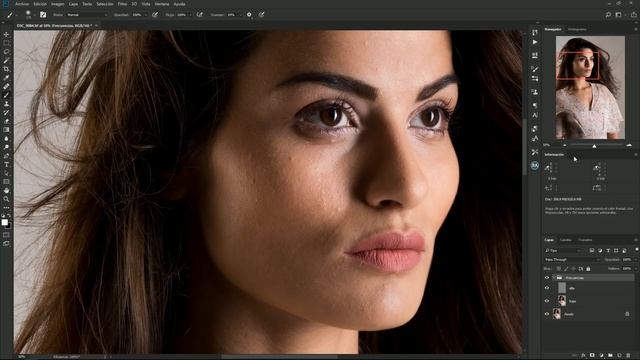Select the Zoom tool

point(6,199)
